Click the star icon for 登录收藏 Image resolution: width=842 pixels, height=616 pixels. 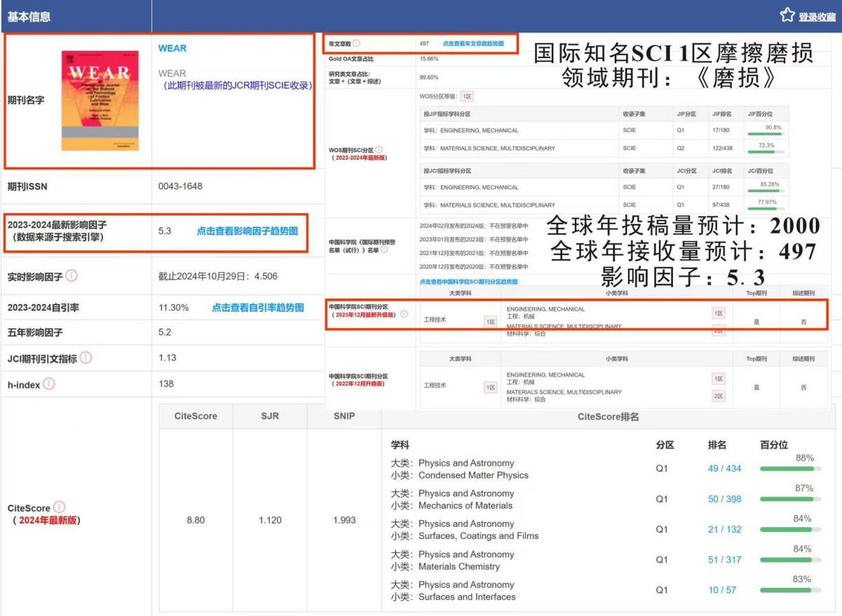[787, 15]
